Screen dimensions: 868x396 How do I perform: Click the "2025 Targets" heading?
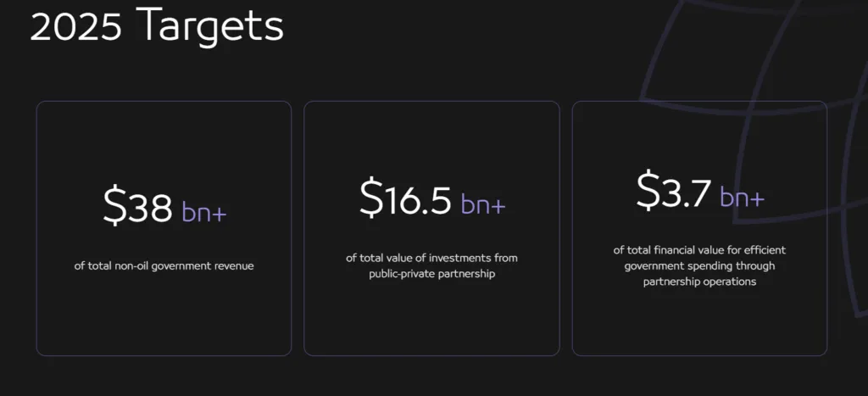coord(157,25)
